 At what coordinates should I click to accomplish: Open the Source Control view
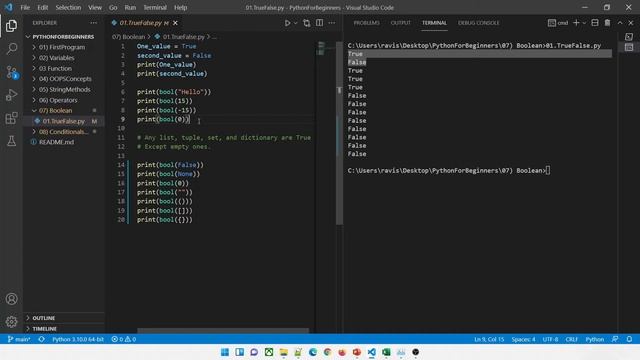tap(11, 72)
